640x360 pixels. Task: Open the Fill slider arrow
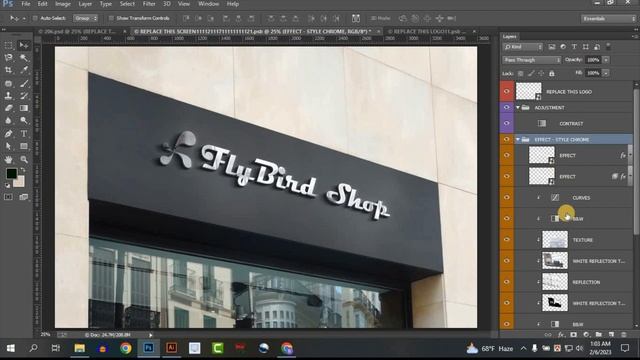606,73
